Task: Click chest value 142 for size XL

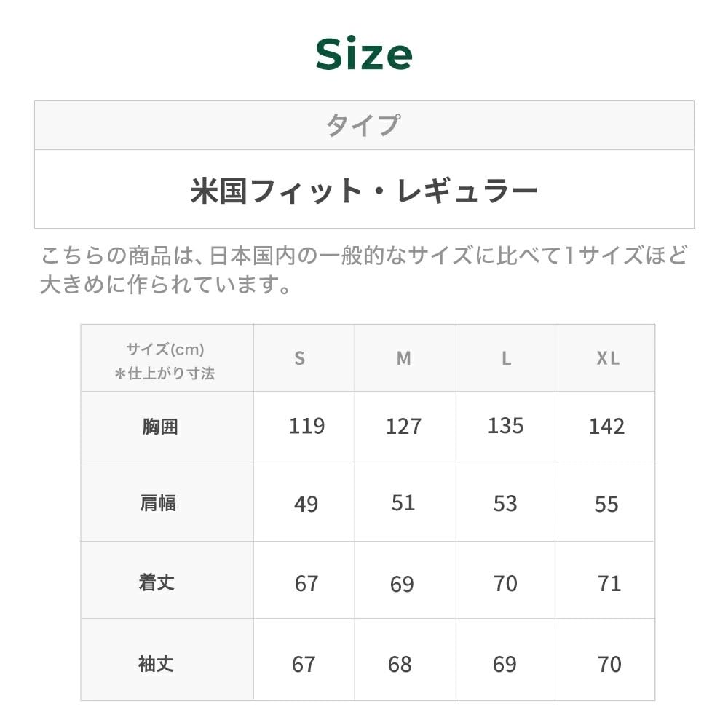Action: tap(606, 426)
